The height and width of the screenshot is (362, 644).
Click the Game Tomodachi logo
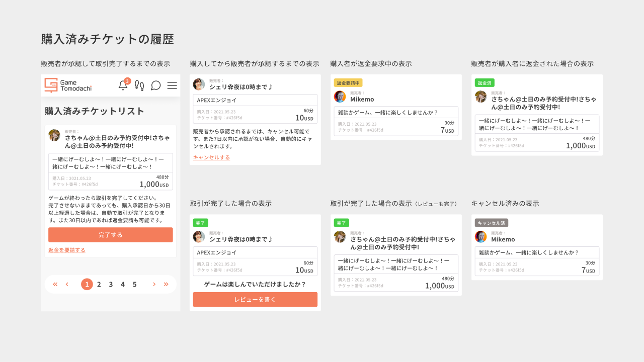pos(68,85)
